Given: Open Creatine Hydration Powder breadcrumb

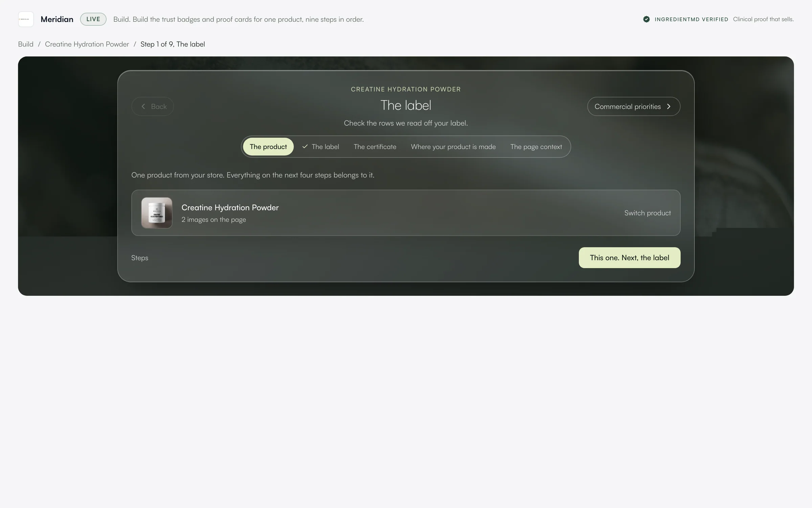Looking at the screenshot, I should 87,44.
